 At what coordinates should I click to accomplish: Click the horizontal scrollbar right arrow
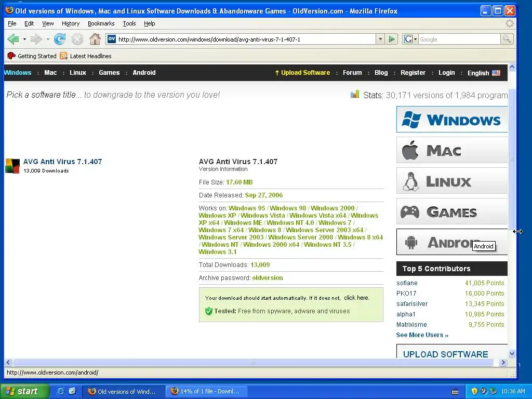(x=503, y=362)
